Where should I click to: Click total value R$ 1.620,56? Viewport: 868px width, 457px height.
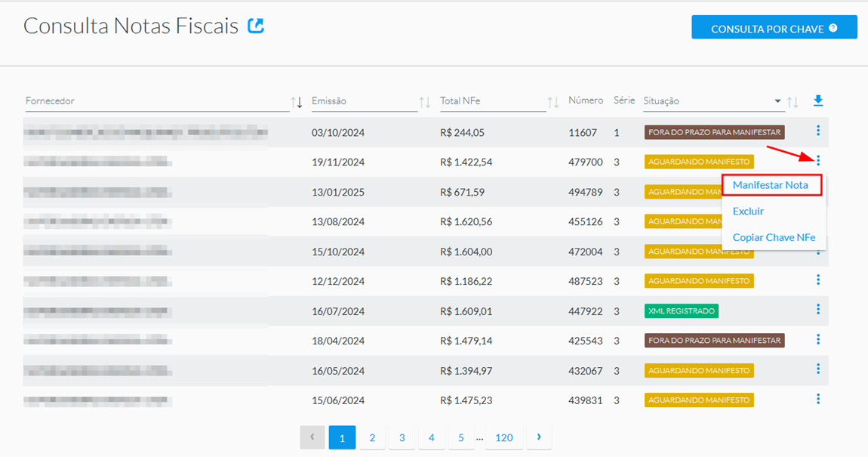(466, 221)
